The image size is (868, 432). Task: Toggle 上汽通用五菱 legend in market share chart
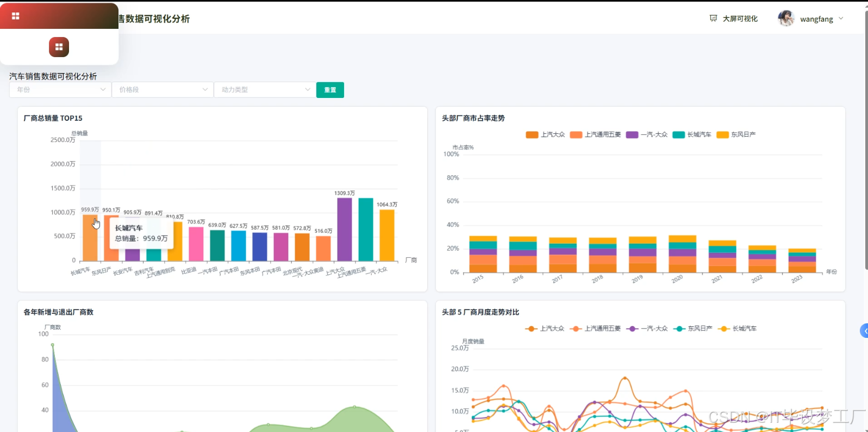click(x=595, y=134)
